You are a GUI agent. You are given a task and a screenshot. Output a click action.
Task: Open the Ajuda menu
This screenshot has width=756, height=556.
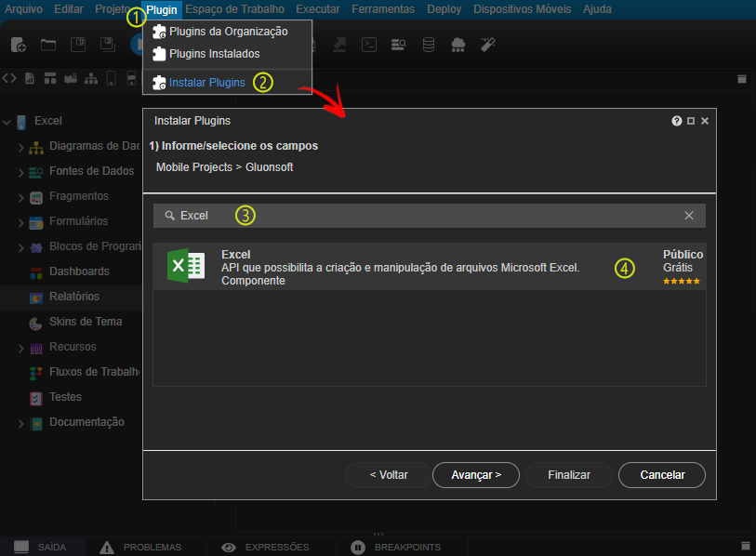coord(597,9)
